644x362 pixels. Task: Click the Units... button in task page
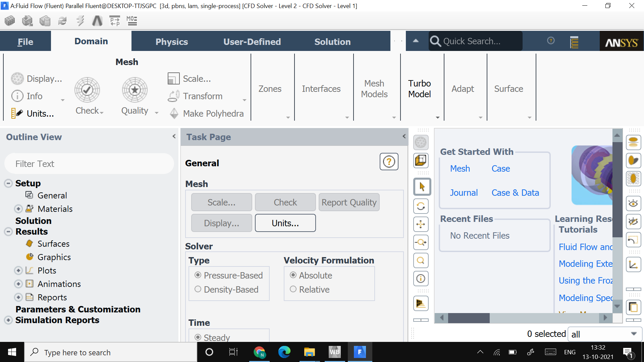click(285, 223)
